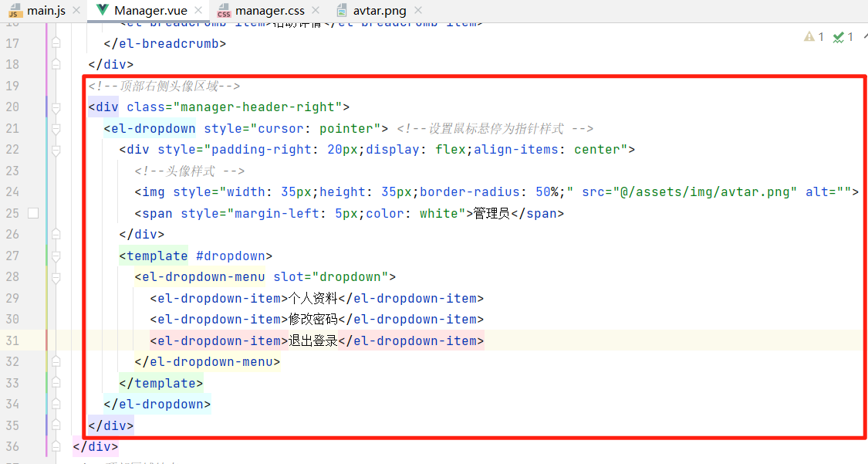The height and width of the screenshot is (464, 868).
Task: Toggle the fold marker at line 36
Action: 56,446
